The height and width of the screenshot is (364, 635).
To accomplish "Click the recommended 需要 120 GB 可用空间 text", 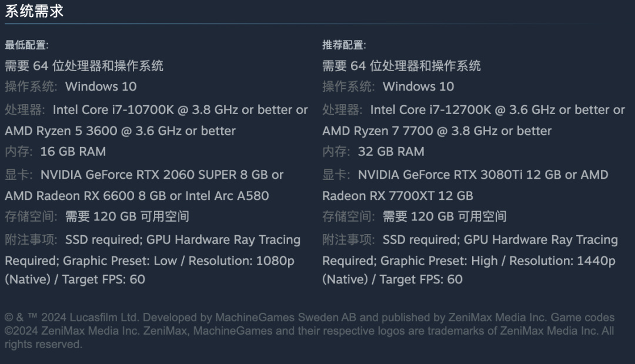I will (444, 216).
